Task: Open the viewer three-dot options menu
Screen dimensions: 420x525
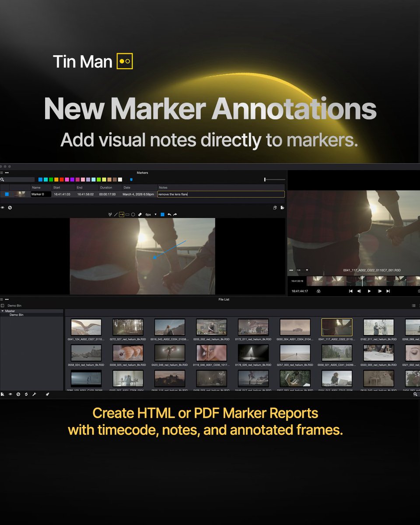Action: 291,270
